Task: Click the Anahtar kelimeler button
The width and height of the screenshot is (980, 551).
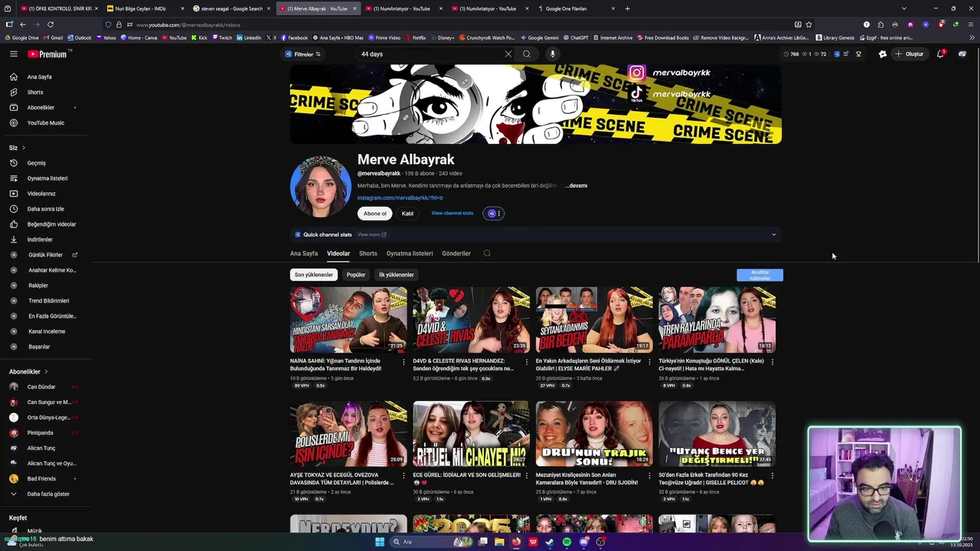Action: point(760,275)
